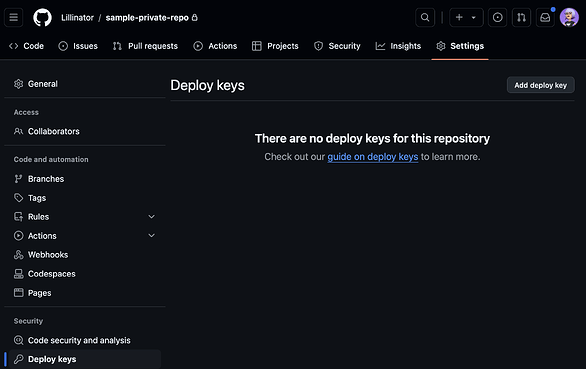Select the Settings tab
Screen dimensions: 586x369
(460, 46)
